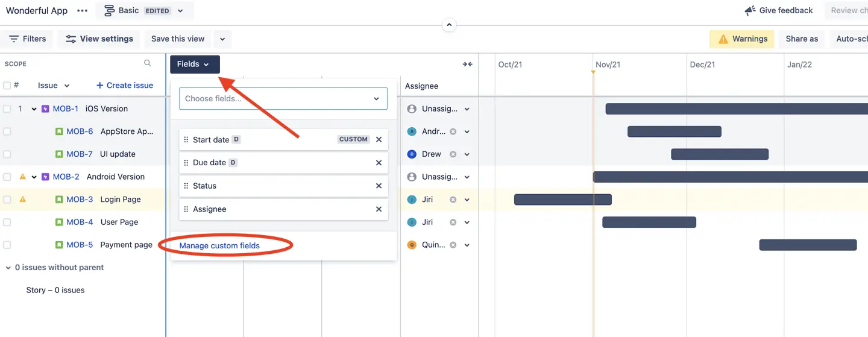Click the megaphone Give feedback icon

click(x=750, y=11)
